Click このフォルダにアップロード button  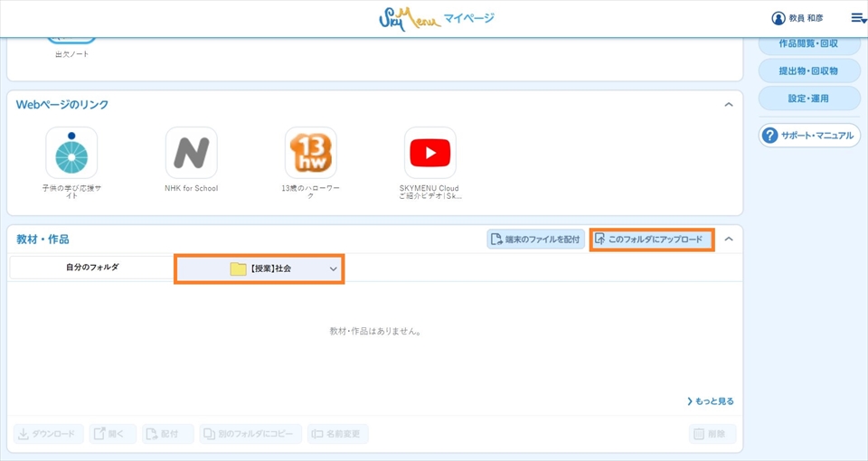[651, 240]
